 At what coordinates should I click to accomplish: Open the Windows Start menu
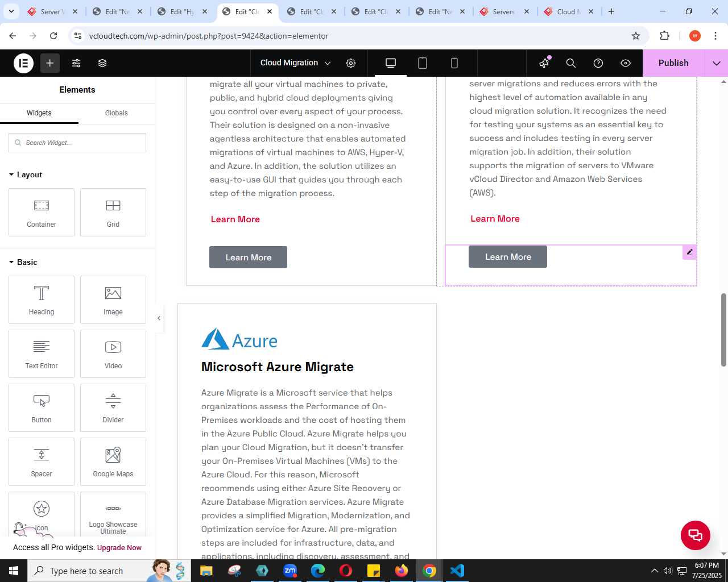click(14, 571)
